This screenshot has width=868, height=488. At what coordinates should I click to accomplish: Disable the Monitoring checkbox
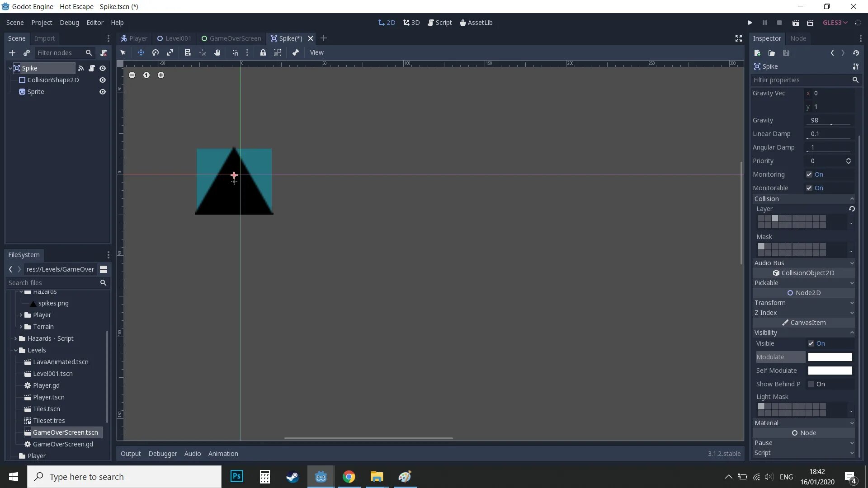coord(809,174)
